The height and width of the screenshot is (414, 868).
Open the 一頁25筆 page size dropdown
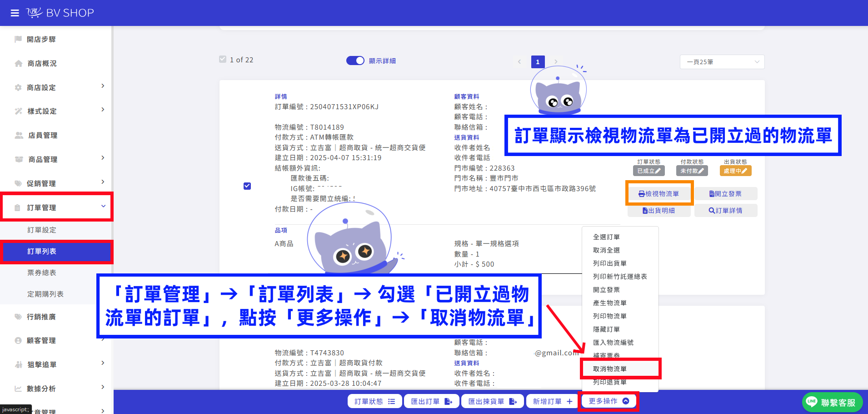point(722,62)
